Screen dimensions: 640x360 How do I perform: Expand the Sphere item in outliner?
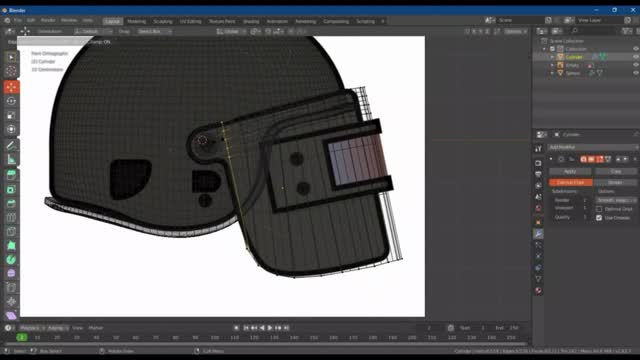pos(552,73)
